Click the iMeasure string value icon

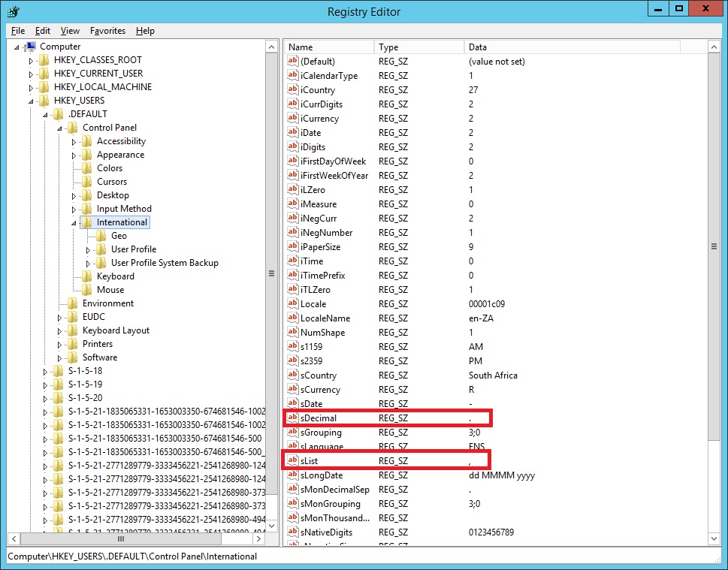292,204
